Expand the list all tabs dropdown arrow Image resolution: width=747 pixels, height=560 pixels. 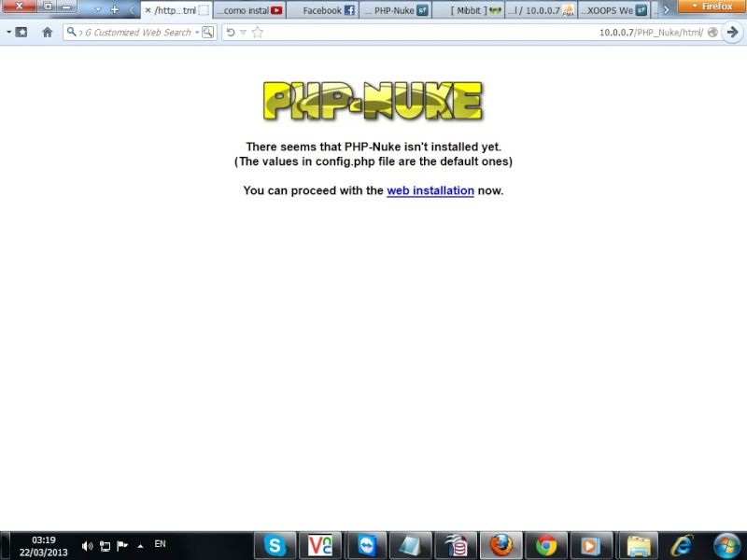(x=98, y=9)
